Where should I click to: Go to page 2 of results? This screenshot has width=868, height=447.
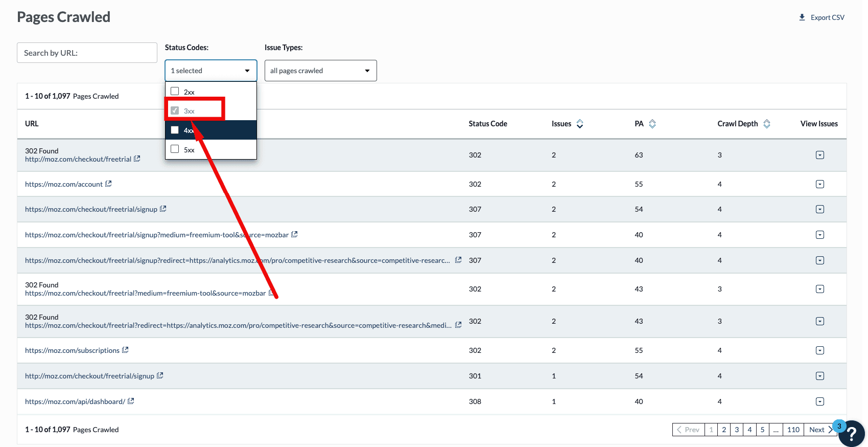click(x=724, y=430)
